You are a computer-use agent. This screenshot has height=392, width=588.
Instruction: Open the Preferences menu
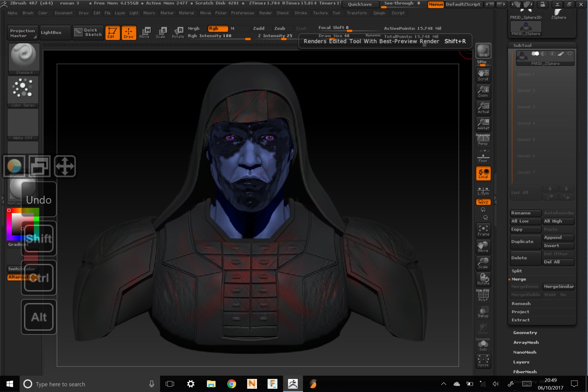click(243, 13)
